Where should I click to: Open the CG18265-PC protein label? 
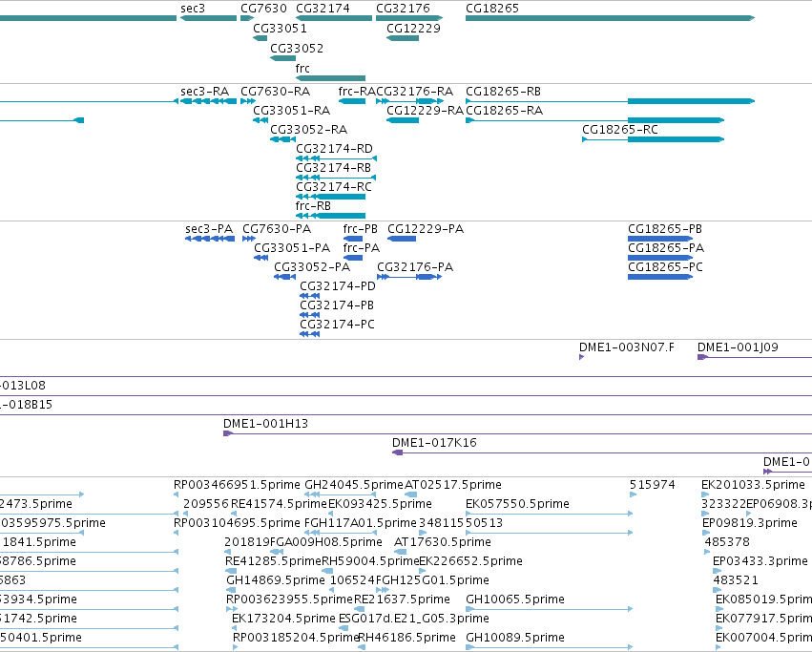pyautogui.click(x=665, y=267)
